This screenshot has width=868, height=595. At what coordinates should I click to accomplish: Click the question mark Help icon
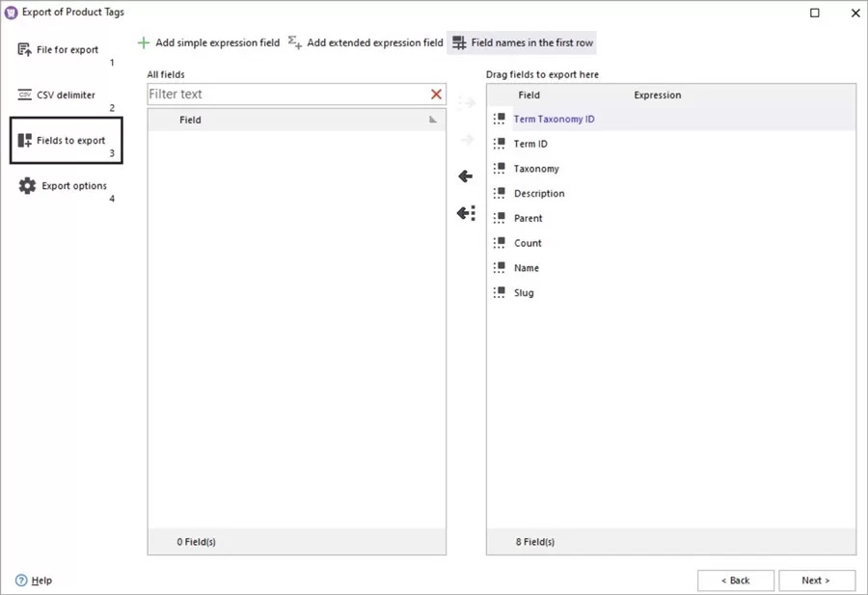pos(23,580)
